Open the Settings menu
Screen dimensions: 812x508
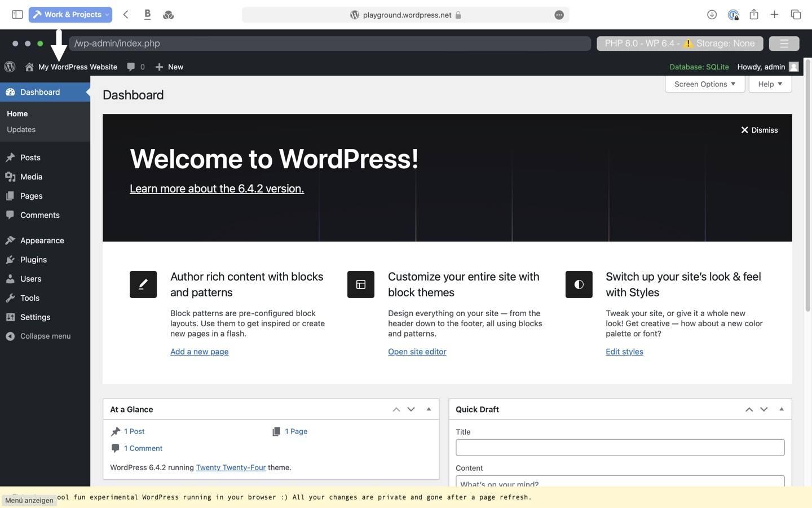click(45, 317)
